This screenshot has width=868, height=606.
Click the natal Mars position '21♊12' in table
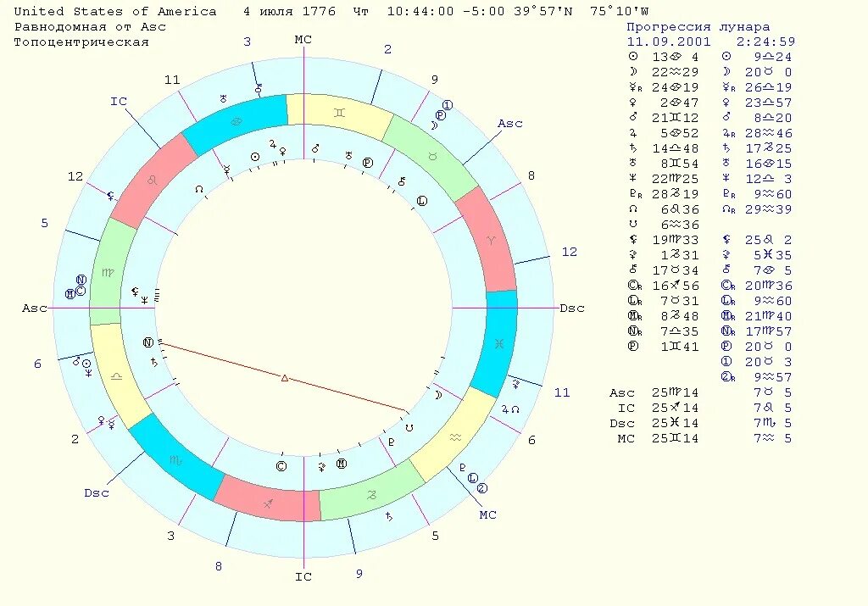click(675, 118)
